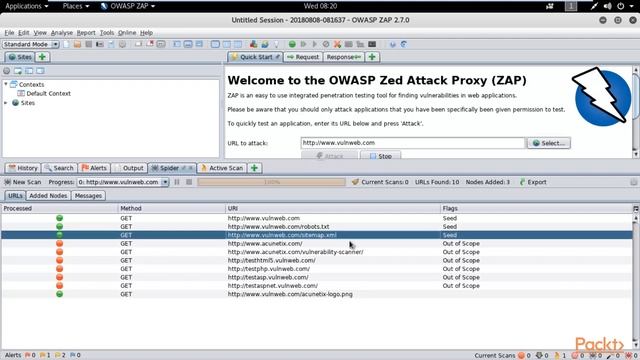Open the Messages sub-tab
This screenshot has width=640, height=360.
[x=88, y=196]
